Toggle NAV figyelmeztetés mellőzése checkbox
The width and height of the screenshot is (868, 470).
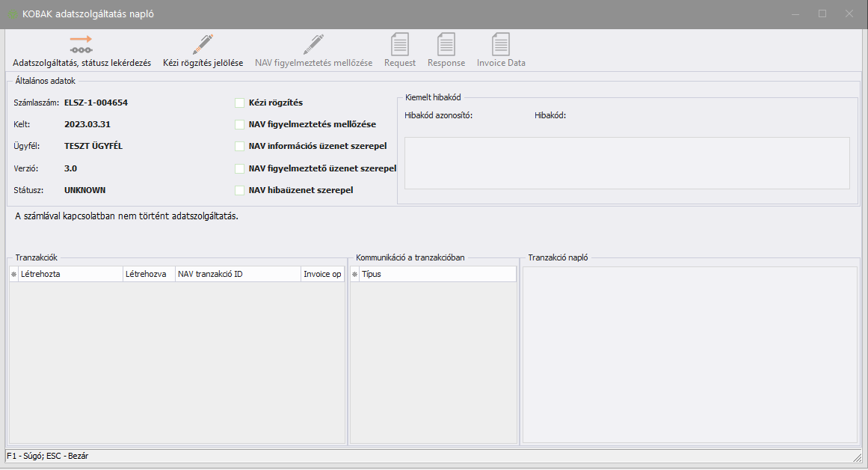(x=240, y=124)
